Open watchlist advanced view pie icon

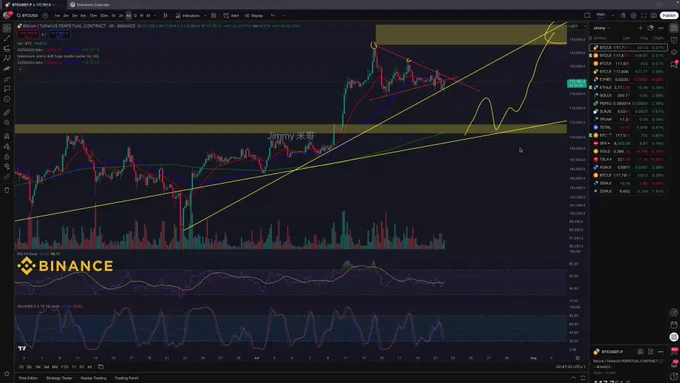651,28
